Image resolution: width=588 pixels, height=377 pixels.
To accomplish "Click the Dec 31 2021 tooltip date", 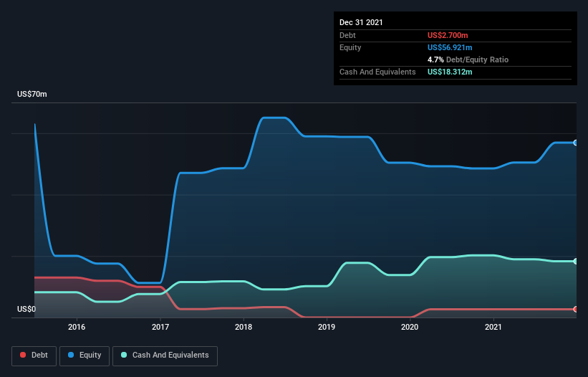I will pos(361,22).
